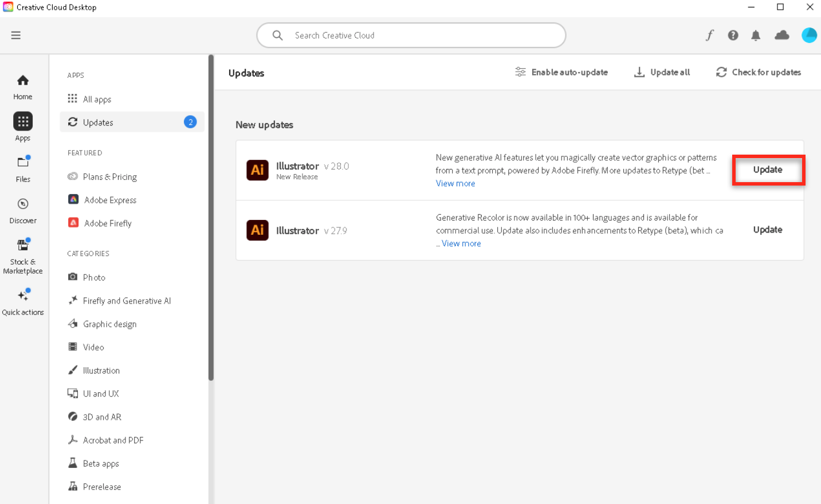This screenshot has height=504, width=821.
Task: Open the notifications bell icon
Action: tap(756, 35)
